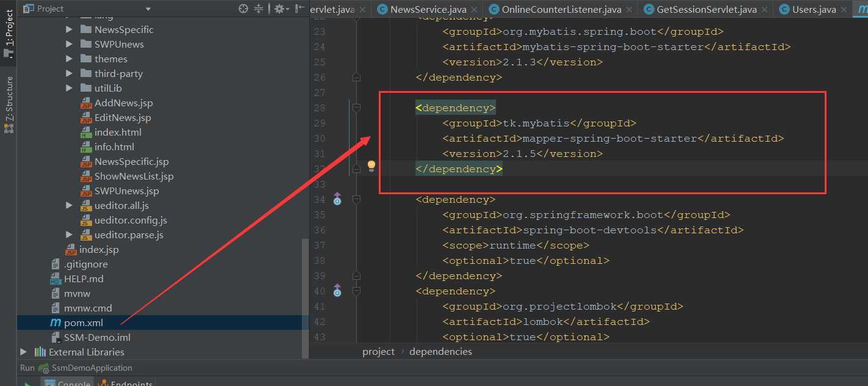Toggle the 1: Project tool window button

(x=9, y=32)
